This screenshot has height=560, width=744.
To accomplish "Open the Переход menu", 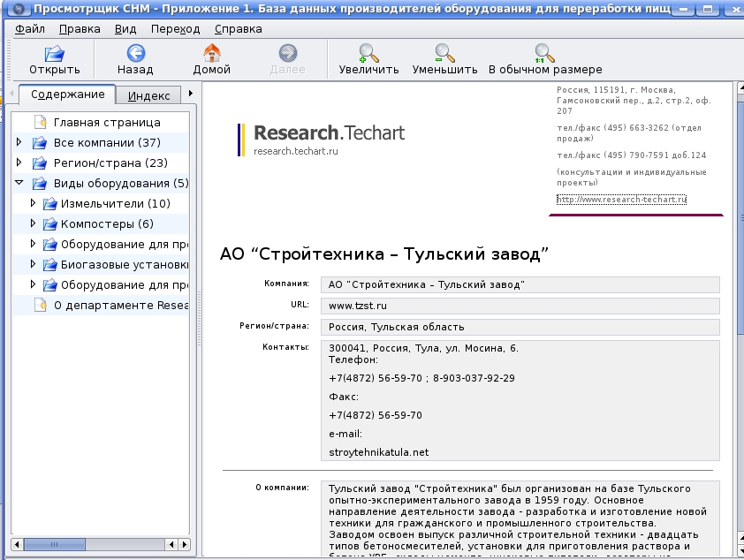I will click(x=176, y=29).
